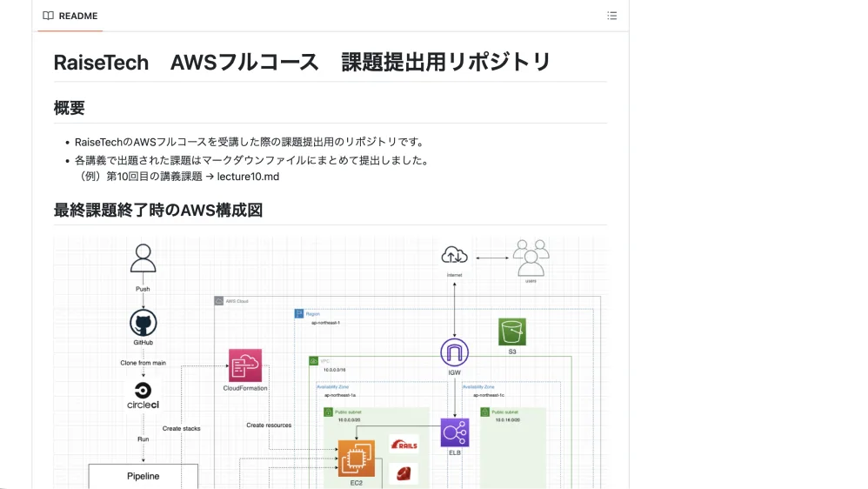The width and height of the screenshot is (868, 489).
Task: Click the 'Run' label above Pipeline
Action: point(143,439)
